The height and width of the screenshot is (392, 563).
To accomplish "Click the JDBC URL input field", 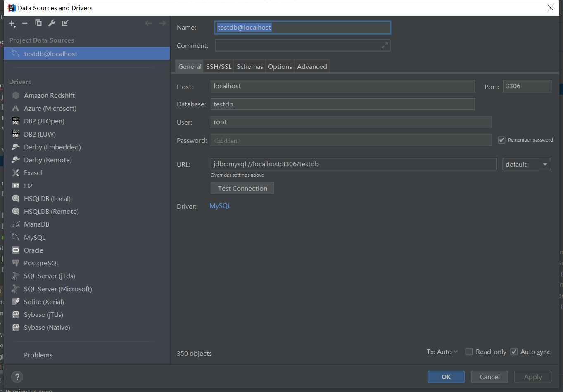I will point(354,164).
